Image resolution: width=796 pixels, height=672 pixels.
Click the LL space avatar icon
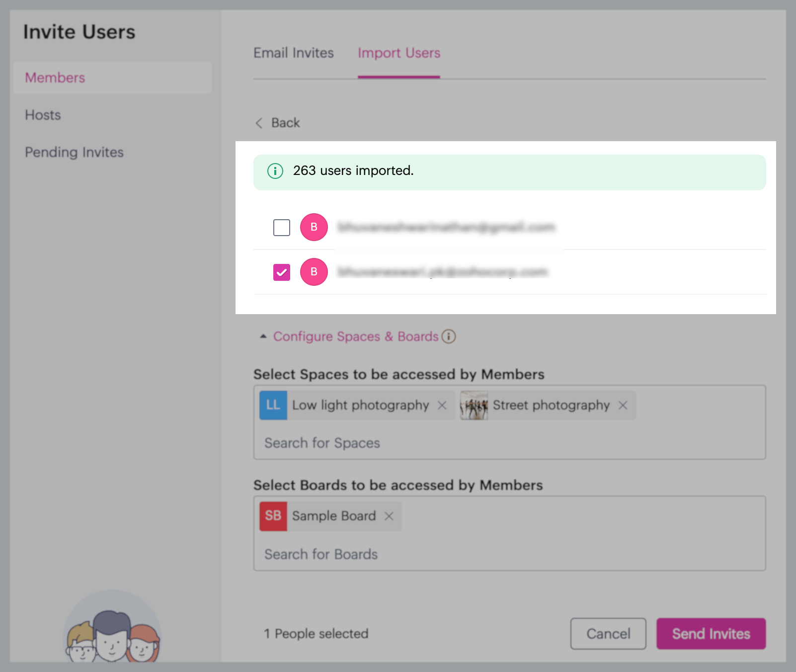pos(273,406)
